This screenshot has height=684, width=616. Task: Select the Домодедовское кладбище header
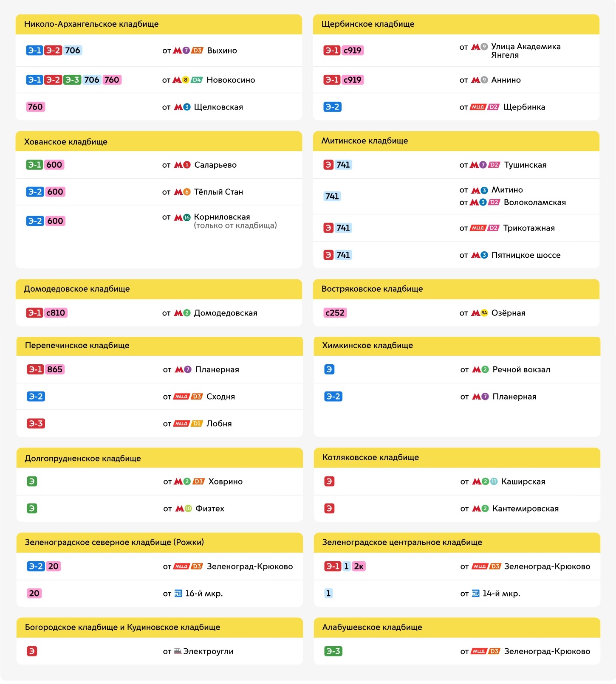[x=159, y=289]
